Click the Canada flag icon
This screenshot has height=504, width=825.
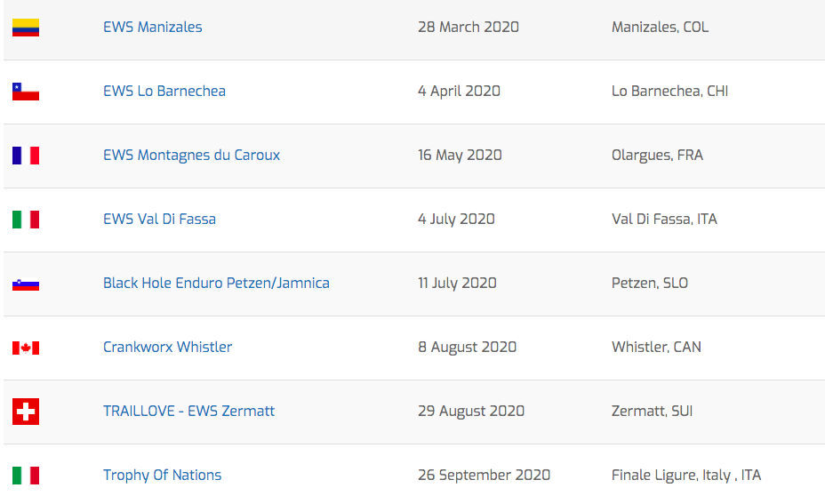(26, 348)
